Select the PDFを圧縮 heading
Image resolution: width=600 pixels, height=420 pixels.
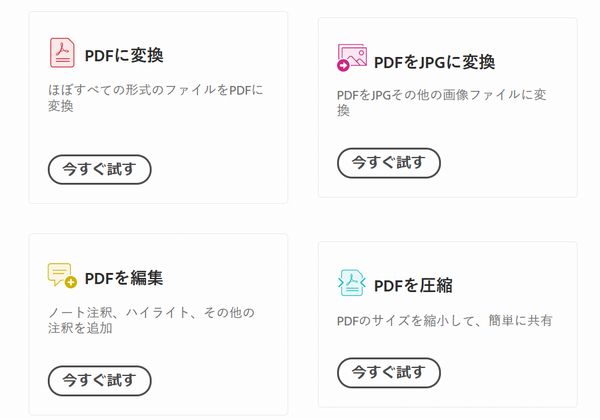click(x=413, y=285)
